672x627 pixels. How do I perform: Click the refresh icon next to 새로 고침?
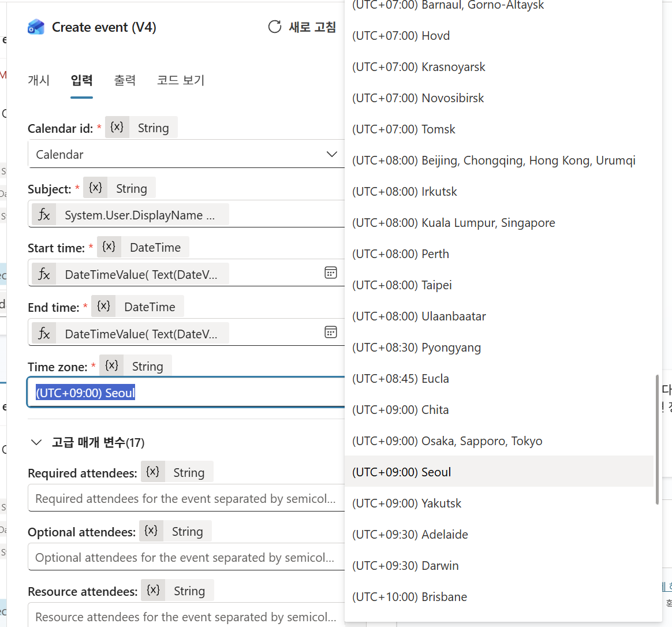[275, 27]
